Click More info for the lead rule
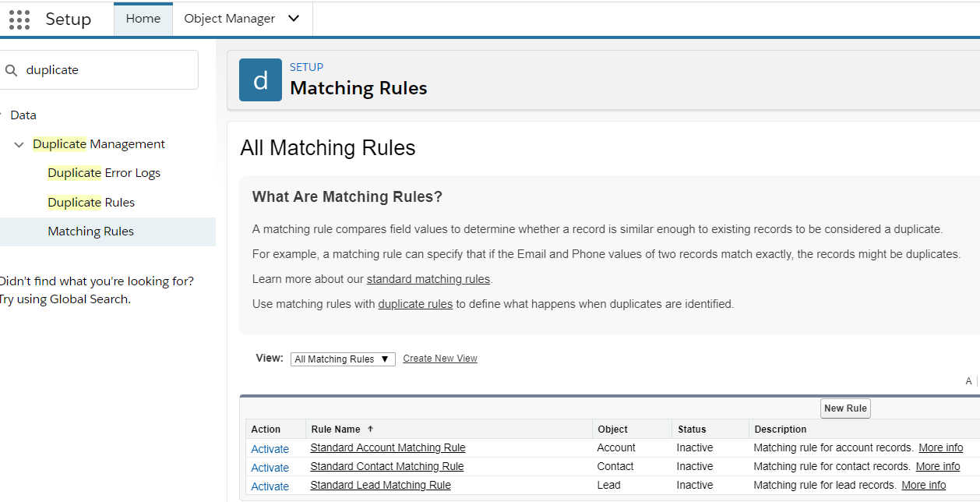 tap(924, 486)
